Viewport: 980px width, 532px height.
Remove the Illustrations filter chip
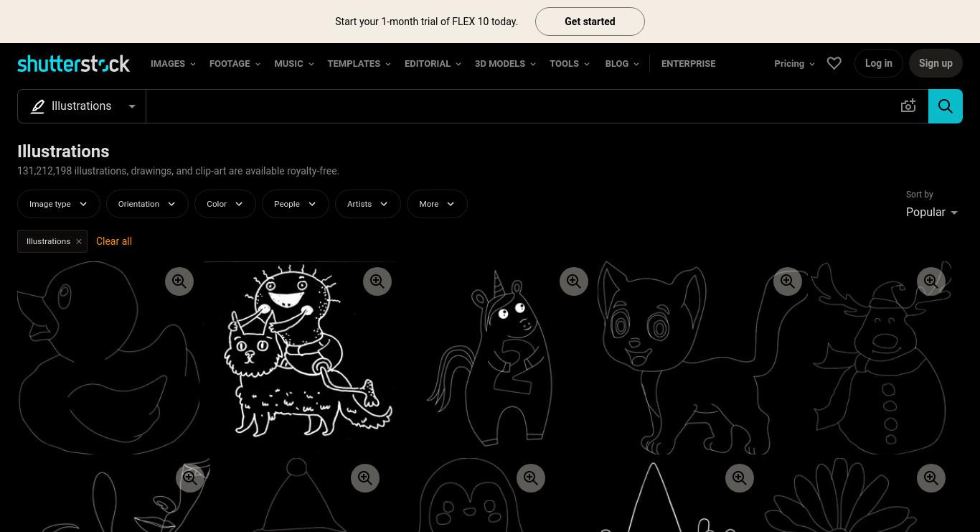[x=79, y=241]
